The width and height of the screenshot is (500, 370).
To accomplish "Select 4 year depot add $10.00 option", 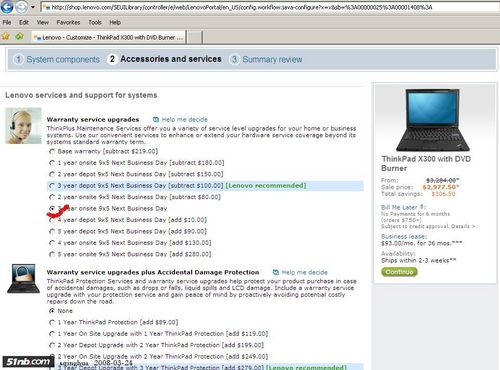I will coord(52,220).
